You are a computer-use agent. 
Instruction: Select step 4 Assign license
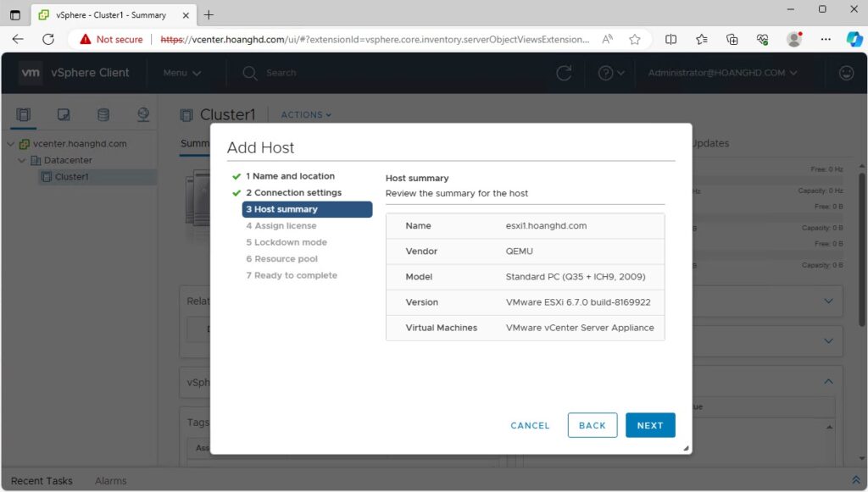[281, 225]
